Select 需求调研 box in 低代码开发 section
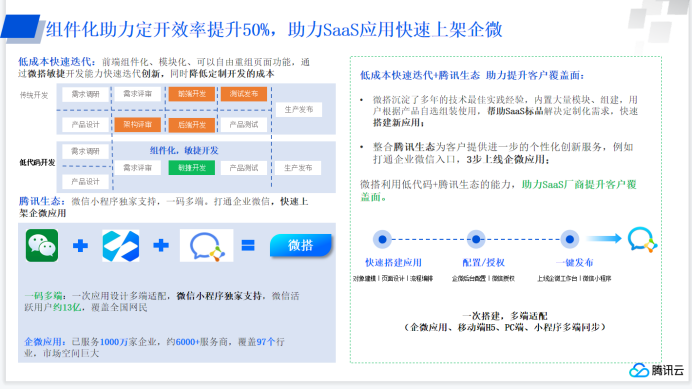 coord(86,151)
